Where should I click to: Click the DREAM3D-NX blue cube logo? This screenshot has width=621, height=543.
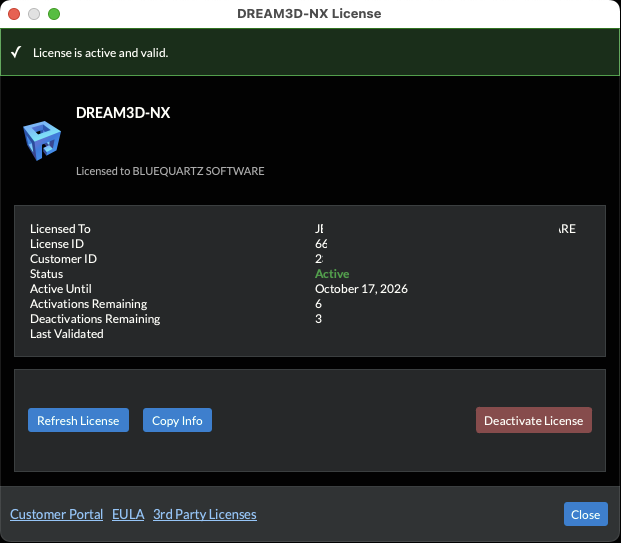[x=42, y=141]
